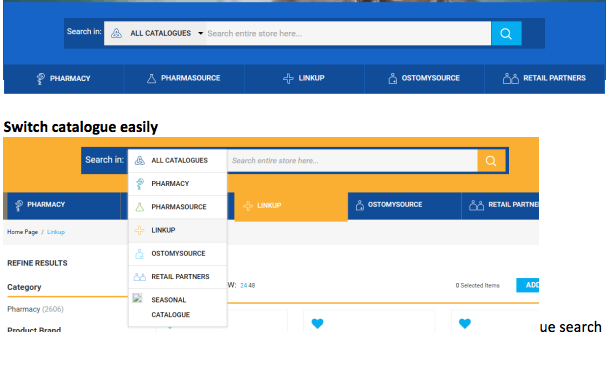Select ALL CATALOGUES in the open dropdown list

point(177,161)
